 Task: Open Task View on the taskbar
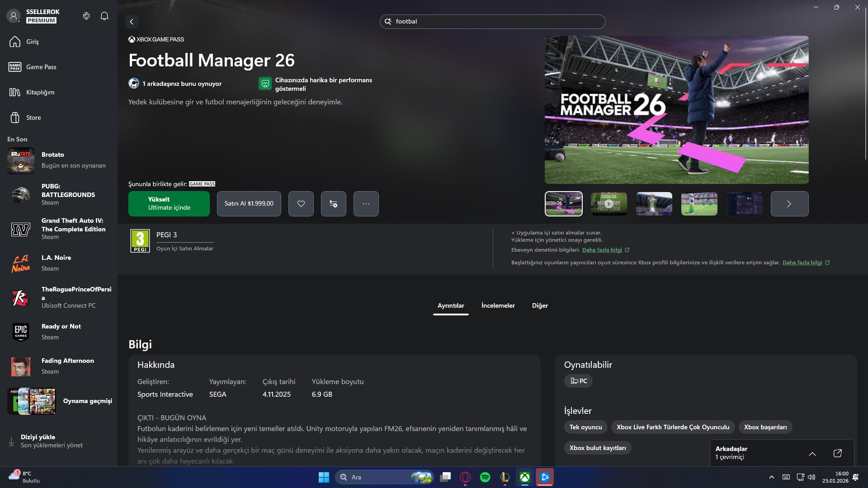[446, 477]
